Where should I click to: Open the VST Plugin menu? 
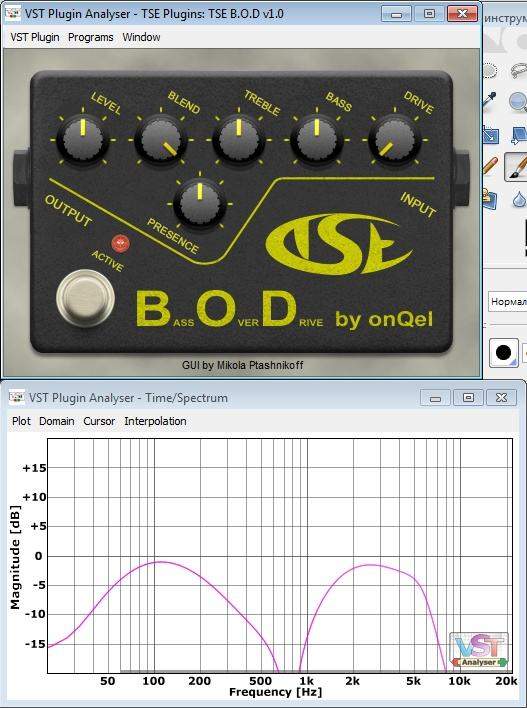(x=35, y=37)
